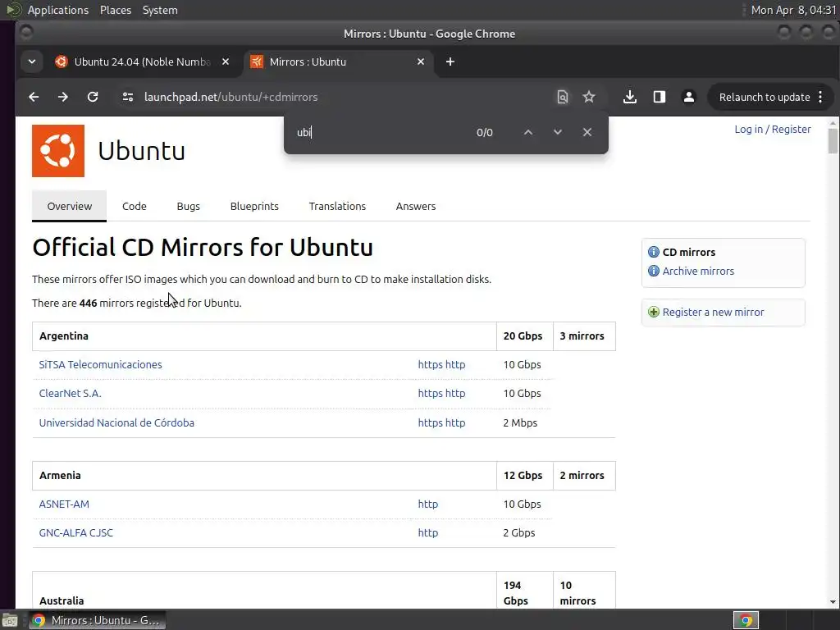Screen dimensions: 840x630
Task: Click http link for ClearNet S.A.
Action: coord(455,393)
